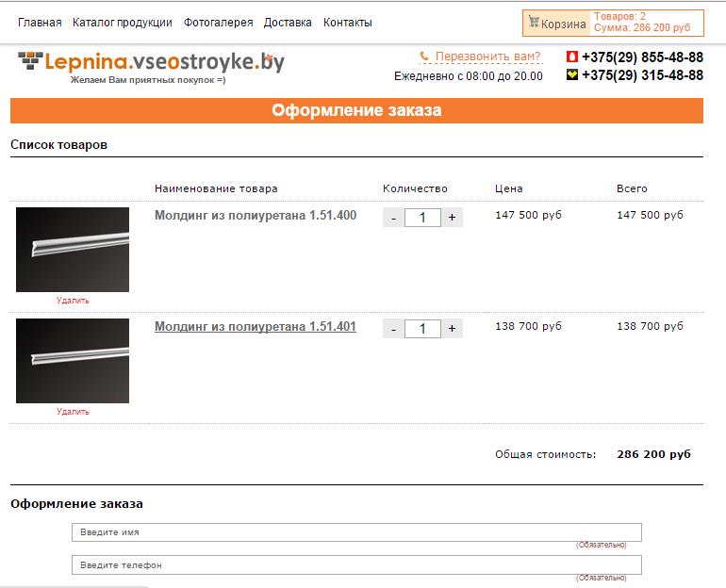Click the Желаем Вам приятных покупок =) slogan
The width and height of the screenshot is (726, 588).
148,80
